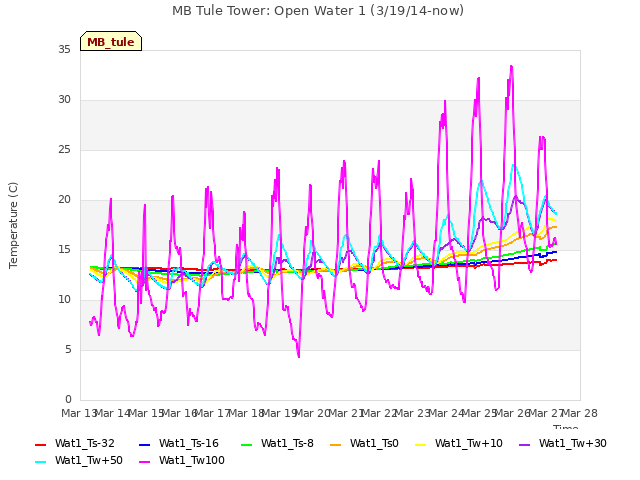
Task: Click the y-axis value 30
Action: [64, 100]
